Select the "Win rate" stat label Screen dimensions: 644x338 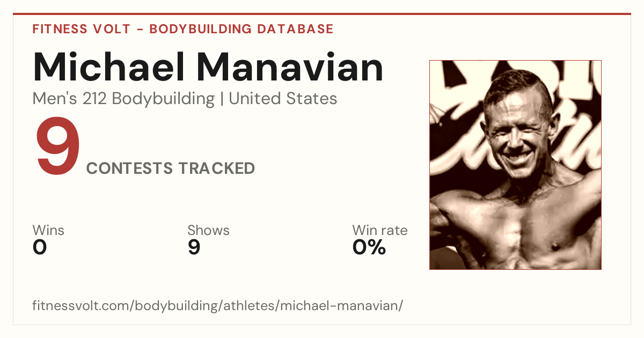(380, 230)
